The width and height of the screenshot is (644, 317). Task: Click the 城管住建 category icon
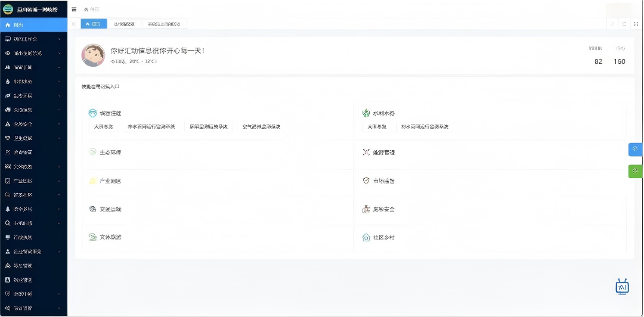(x=92, y=113)
